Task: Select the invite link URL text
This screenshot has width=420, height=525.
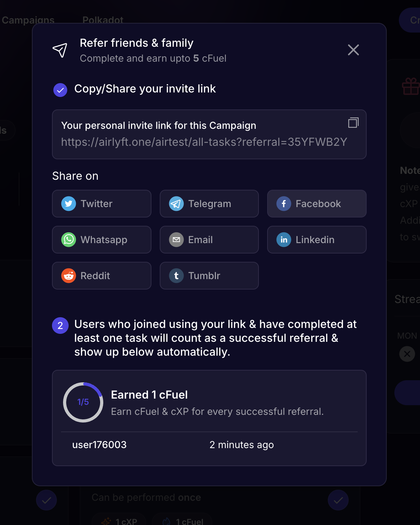Action: click(x=204, y=142)
